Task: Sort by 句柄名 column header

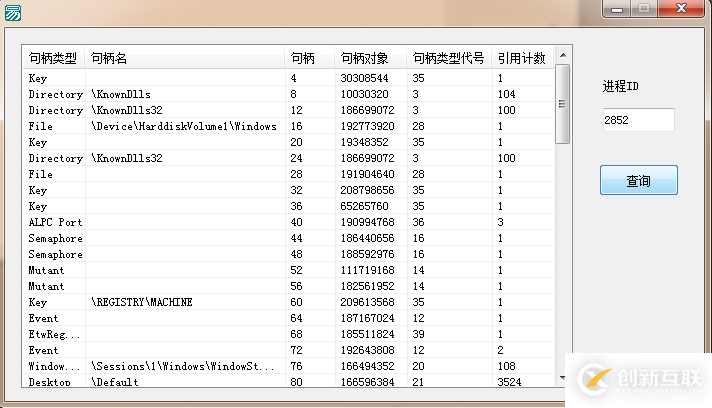Action: pos(185,58)
